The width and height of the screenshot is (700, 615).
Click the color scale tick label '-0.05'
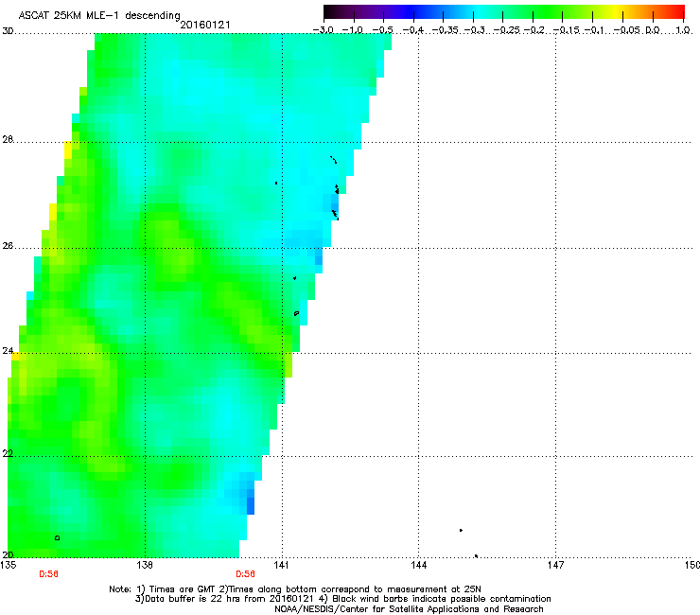click(627, 30)
